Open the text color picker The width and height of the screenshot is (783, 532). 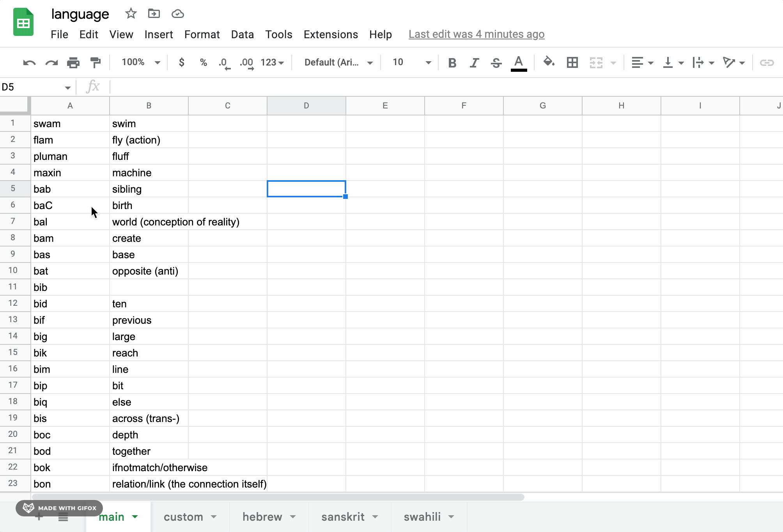click(519, 62)
